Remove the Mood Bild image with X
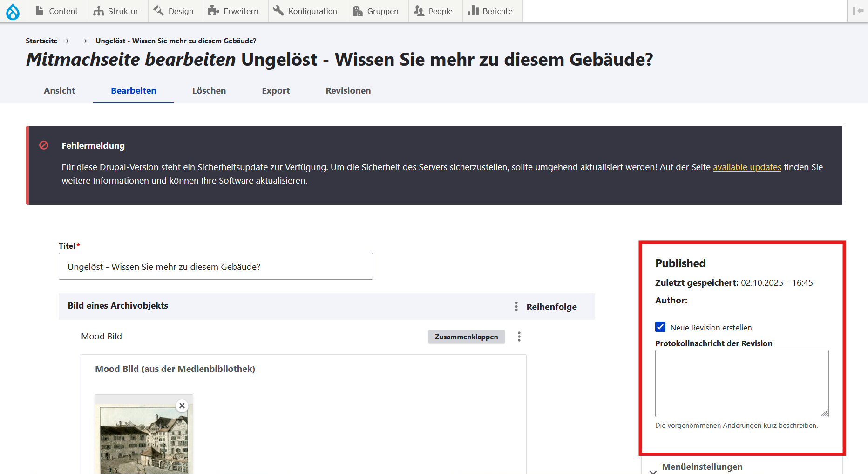Viewport: 868px width, 474px height. 182,405
